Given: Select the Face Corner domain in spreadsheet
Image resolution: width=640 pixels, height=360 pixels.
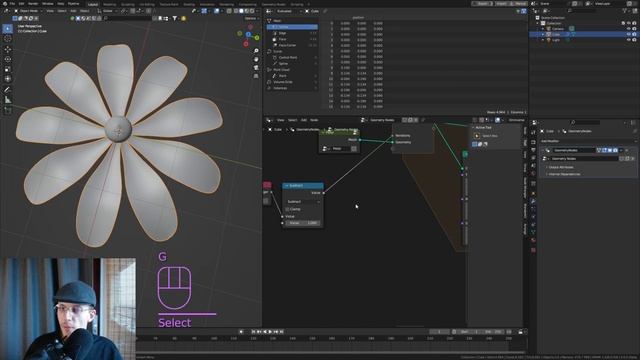Looking at the screenshot, I should click(x=293, y=45).
